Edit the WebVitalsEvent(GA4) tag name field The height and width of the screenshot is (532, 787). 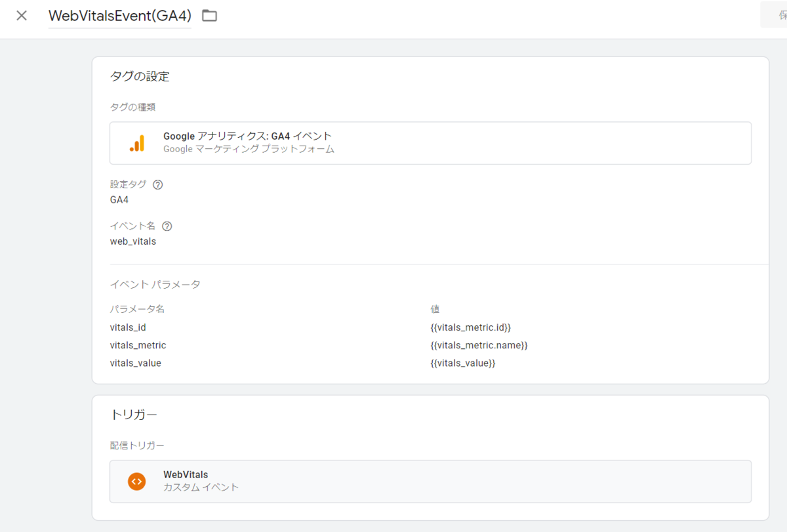pos(120,16)
